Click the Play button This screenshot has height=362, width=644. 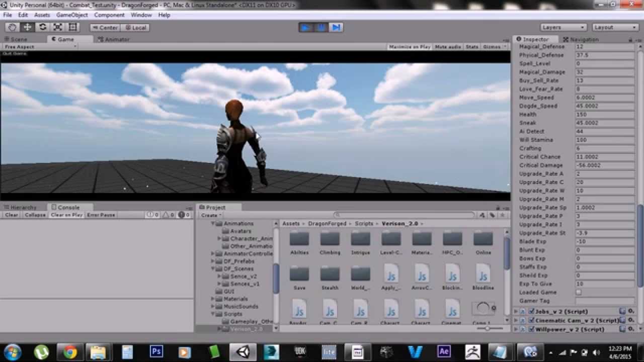pos(305,27)
